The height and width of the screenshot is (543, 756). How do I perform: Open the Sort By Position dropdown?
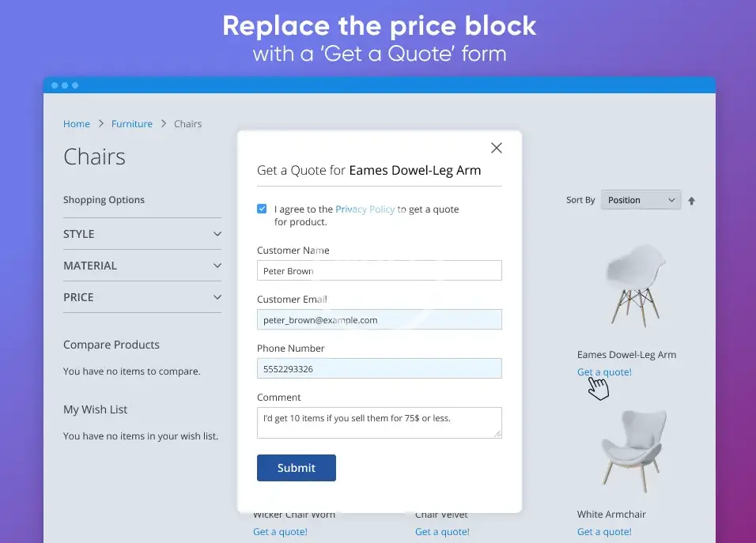(x=641, y=200)
